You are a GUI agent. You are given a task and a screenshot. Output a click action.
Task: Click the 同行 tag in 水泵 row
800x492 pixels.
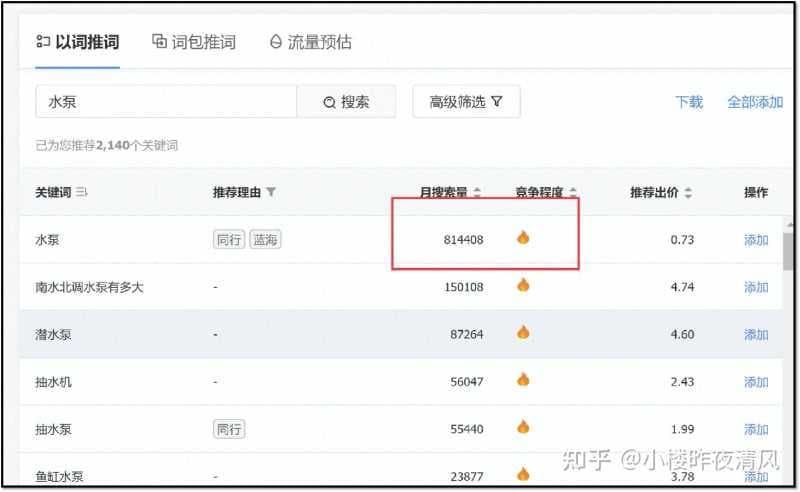(229, 239)
